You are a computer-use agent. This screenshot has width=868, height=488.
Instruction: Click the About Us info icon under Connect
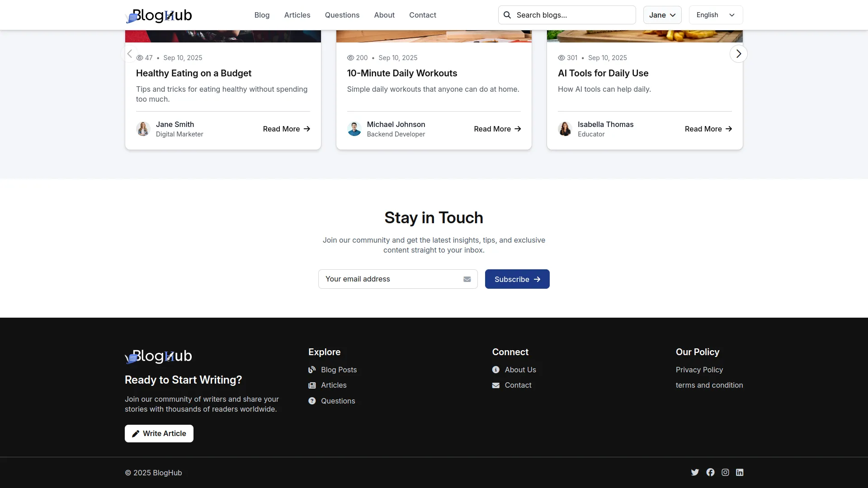click(495, 370)
